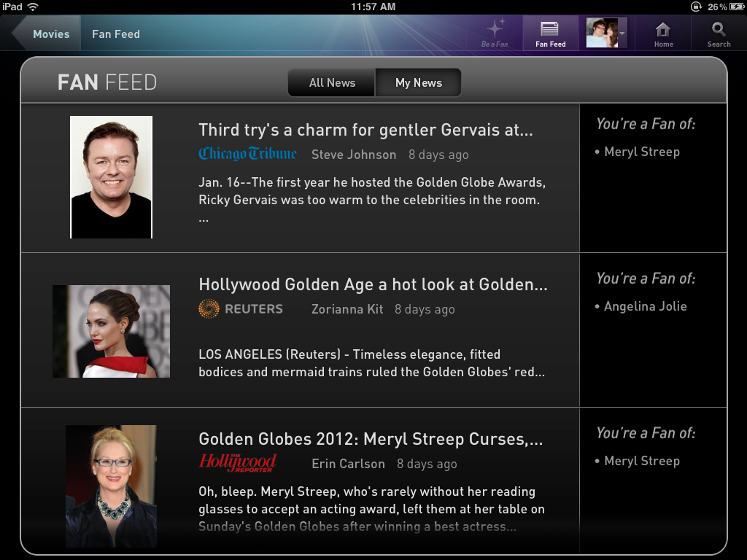The height and width of the screenshot is (560, 747).
Task: Click the Chicago Tribune logo
Action: tap(247, 154)
